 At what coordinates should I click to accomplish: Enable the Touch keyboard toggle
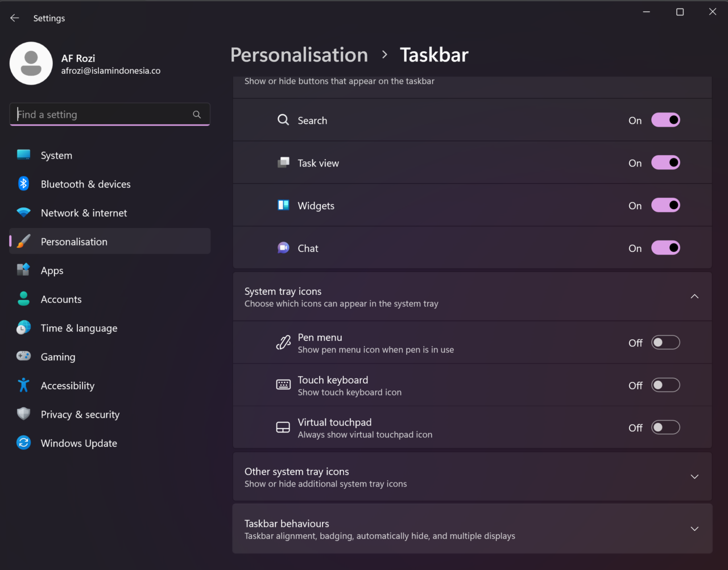point(665,385)
